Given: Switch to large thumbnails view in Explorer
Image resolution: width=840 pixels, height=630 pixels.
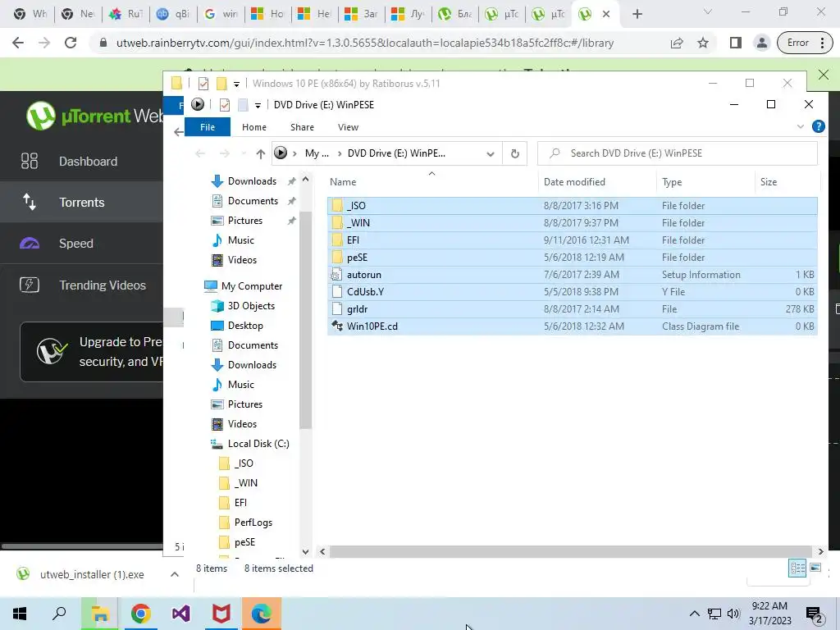Looking at the screenshot, I should (815, 568).
